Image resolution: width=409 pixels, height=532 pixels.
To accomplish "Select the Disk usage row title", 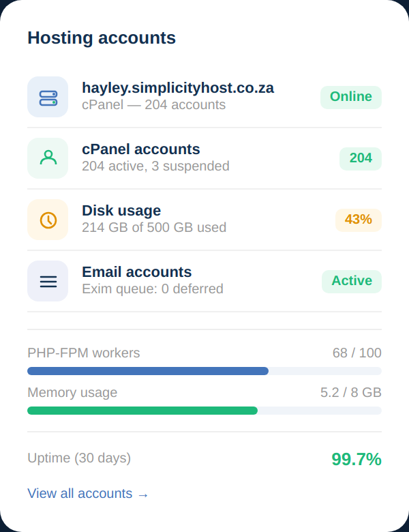I will coord(121,211).
